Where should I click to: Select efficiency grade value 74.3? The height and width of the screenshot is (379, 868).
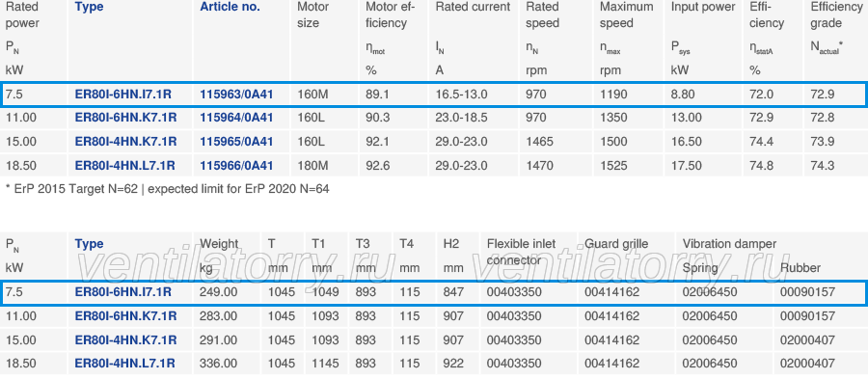(x=823, y=166)
